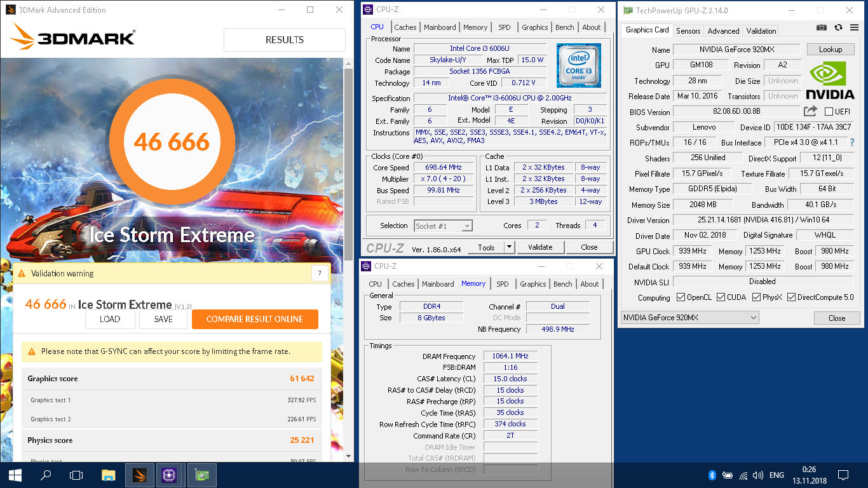Image resolution: width=868 pixels, height=488 pixels.
Task: Toggle the DirectCompute 5.0 checkbox
Action: coord(792,297)
